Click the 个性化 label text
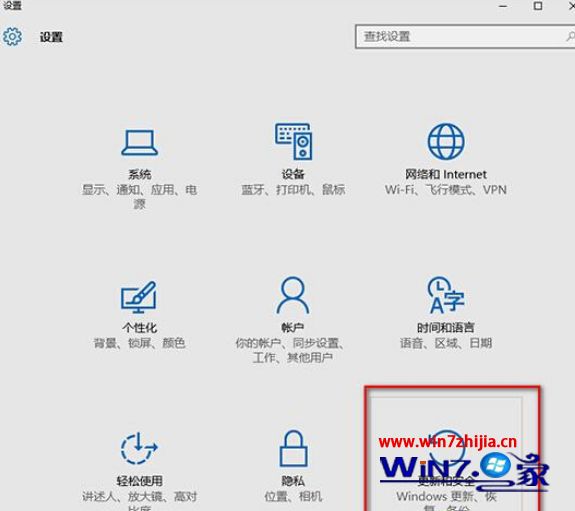This screenshot has height=511, width=575. point(139,328)
